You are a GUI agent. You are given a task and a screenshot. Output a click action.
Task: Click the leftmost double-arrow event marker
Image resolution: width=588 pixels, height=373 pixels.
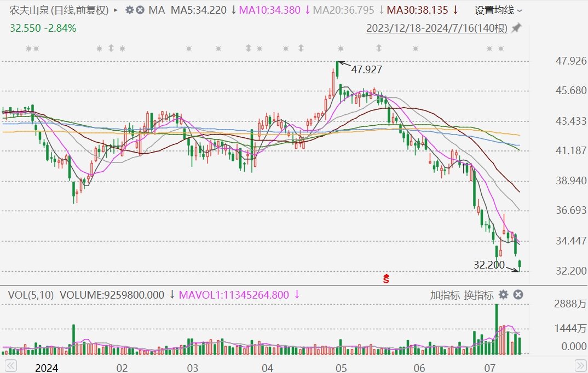tap(111, 49)
